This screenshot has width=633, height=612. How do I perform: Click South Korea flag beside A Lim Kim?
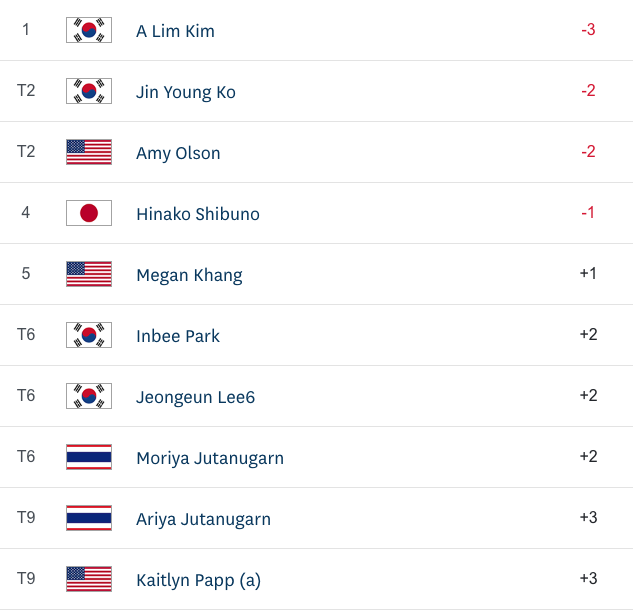tap(89, 30)
